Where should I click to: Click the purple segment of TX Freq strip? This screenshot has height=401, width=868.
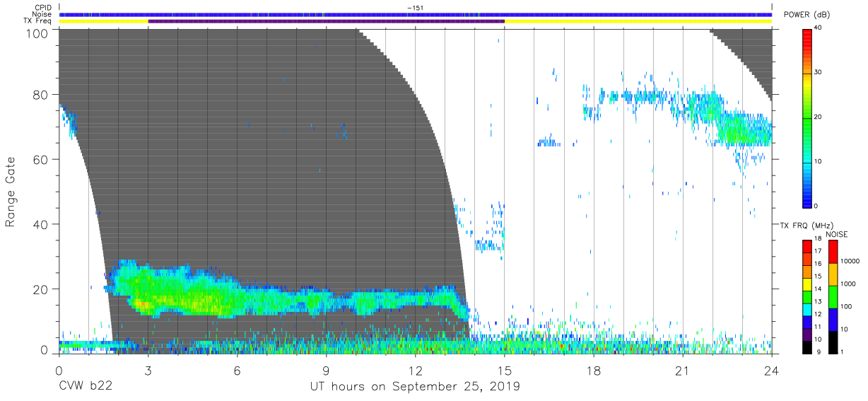pos(326,21)
